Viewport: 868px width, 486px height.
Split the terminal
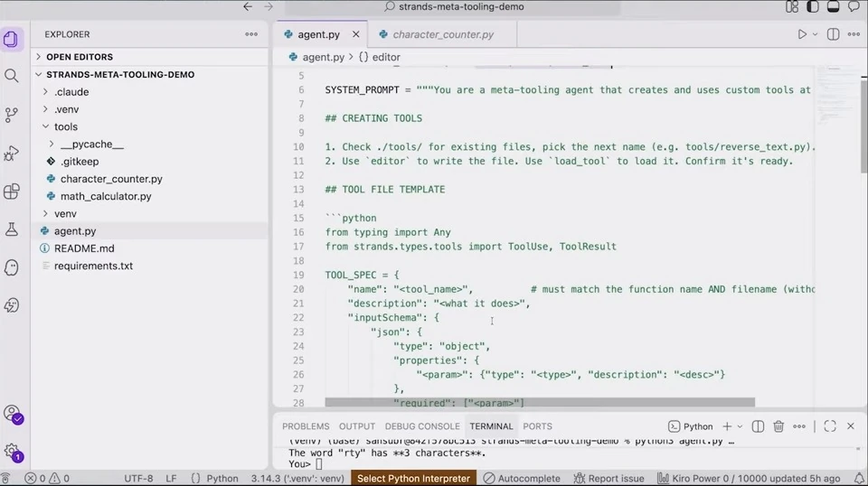(758, 426)
